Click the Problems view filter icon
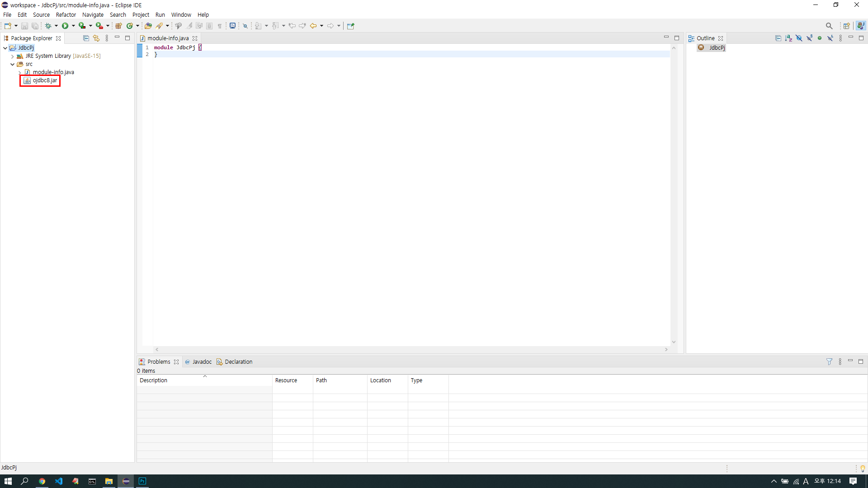868x488 pixels. (x=829, y=361)
